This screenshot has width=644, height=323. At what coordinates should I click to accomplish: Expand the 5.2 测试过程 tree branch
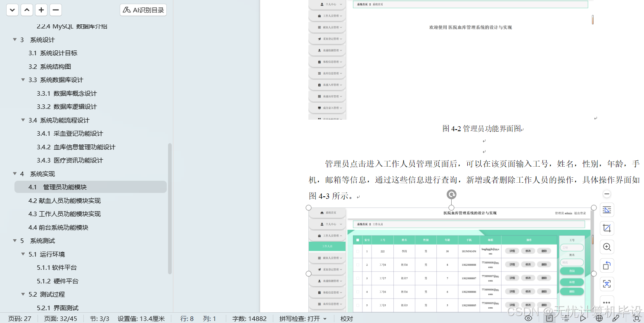tap(23, 294)
